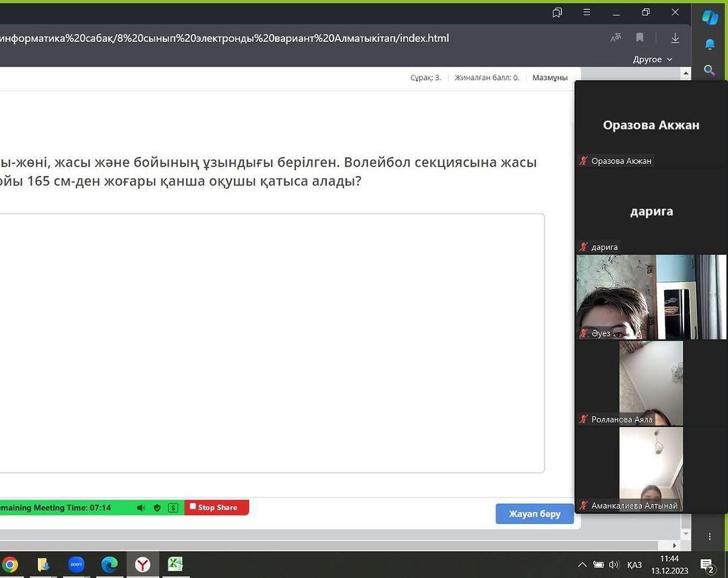This screenshot has width=728, height=578.
Task: Click the page translate icon
Action: click(x=615, y=38)
